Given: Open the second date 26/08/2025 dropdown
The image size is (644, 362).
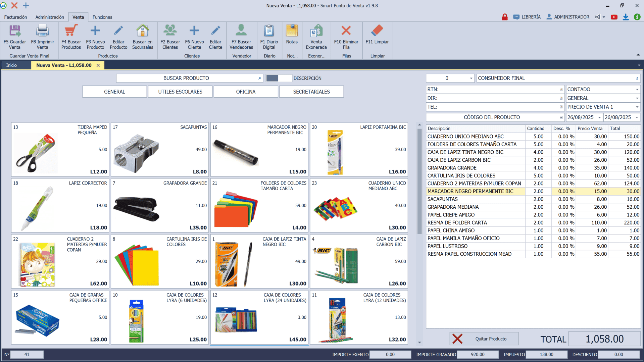Looking at the screenshot, I should click(x=637, y=117).
